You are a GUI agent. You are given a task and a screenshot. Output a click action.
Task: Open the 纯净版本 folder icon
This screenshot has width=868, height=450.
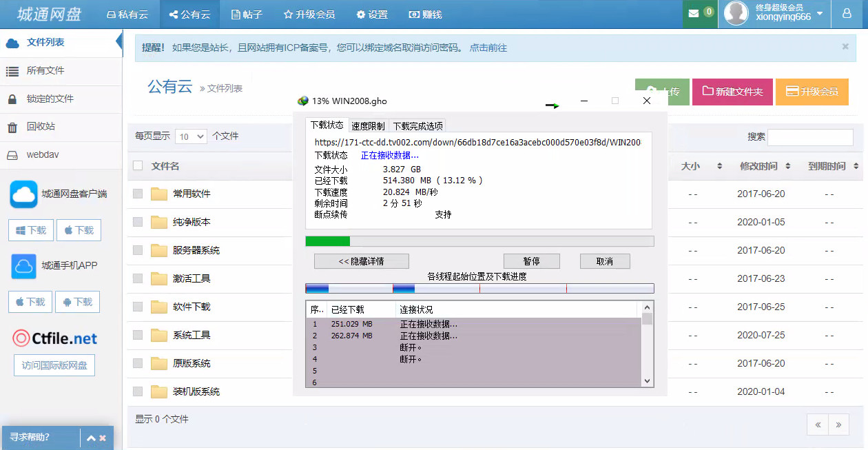pos(160,222)
